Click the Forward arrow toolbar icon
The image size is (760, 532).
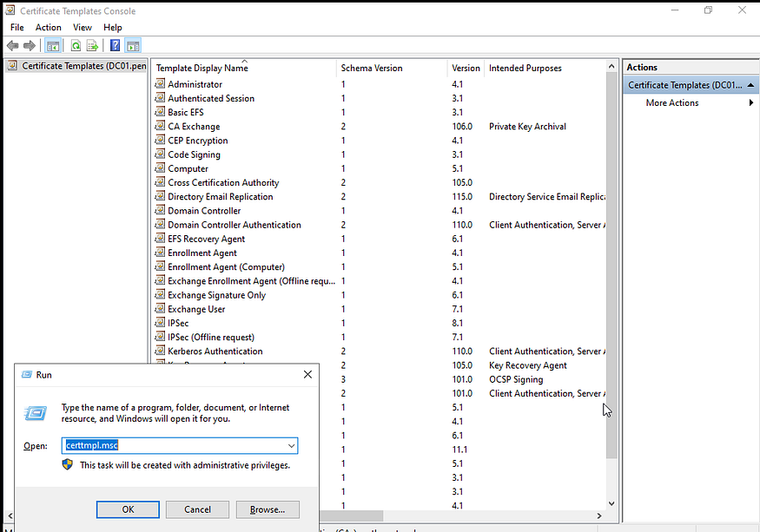coord(30,46)
